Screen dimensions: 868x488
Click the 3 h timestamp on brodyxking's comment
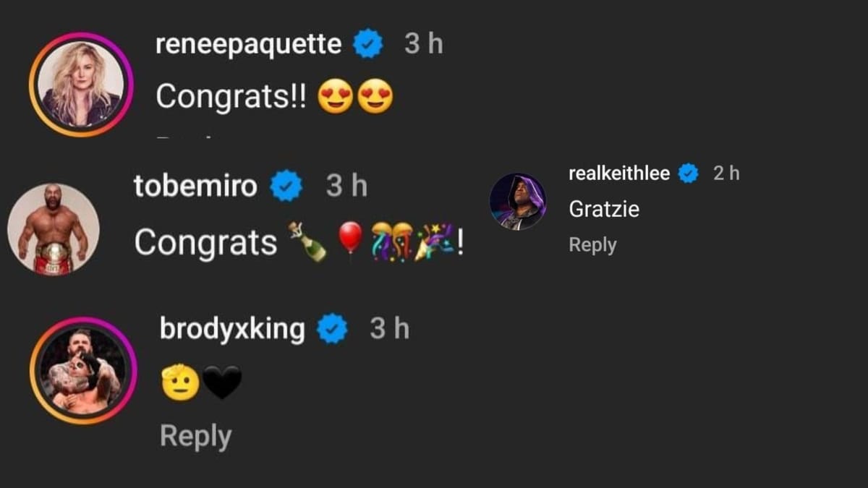[391, 329]
